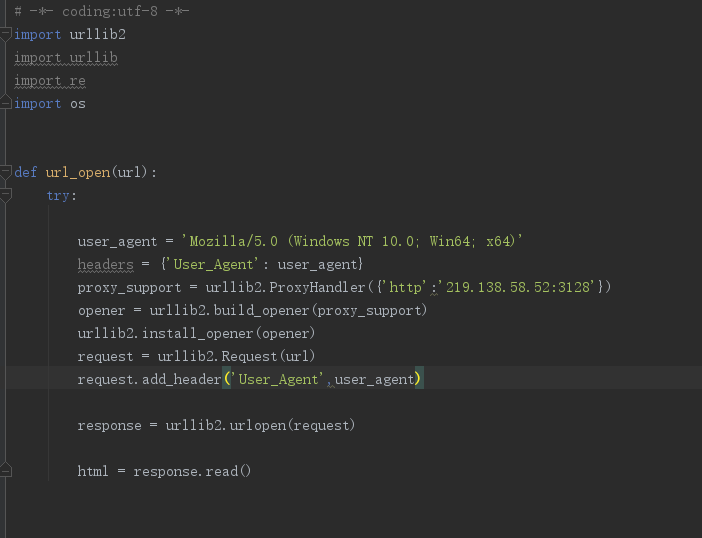
Task: Place cursor on the try keyword
Action: coord(58,195)
